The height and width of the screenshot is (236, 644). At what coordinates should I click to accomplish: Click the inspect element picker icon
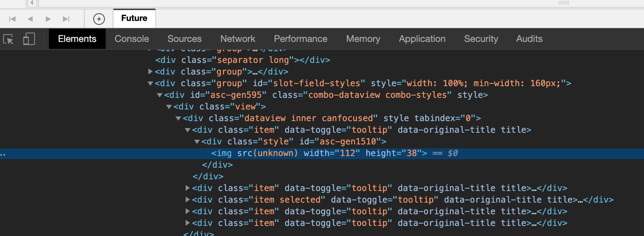click(x=8, y=39)
